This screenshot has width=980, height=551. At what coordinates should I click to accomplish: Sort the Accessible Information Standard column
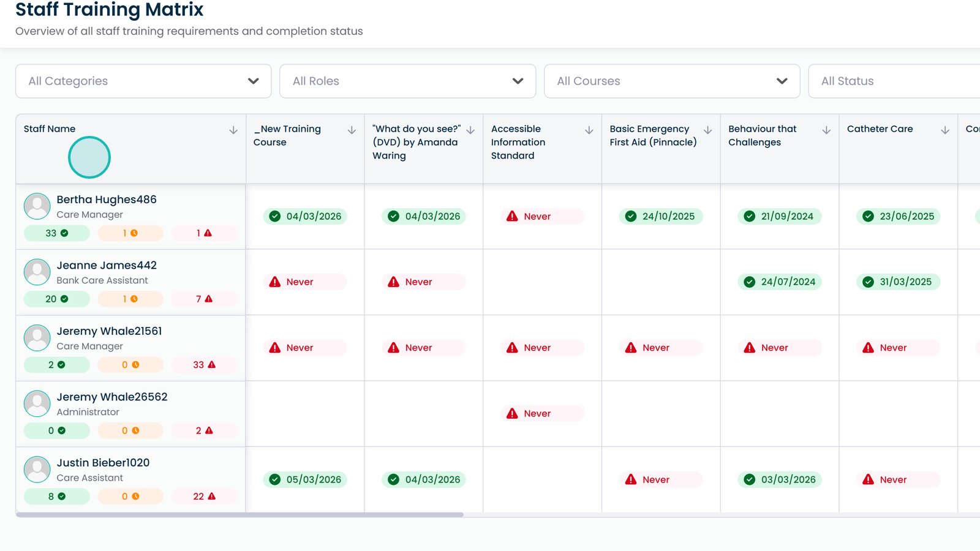pyautogui.click(x=589, y=130)
